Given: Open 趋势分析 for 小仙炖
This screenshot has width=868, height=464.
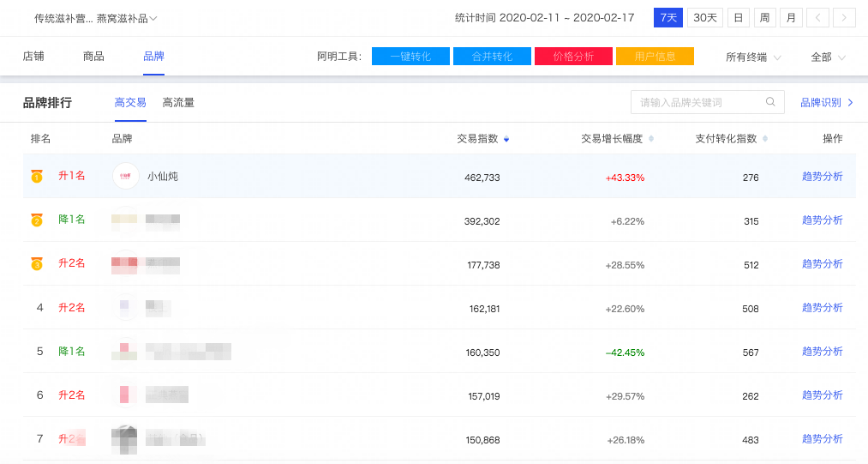Looking at the screenshot, I should click(x=822, y=177).
